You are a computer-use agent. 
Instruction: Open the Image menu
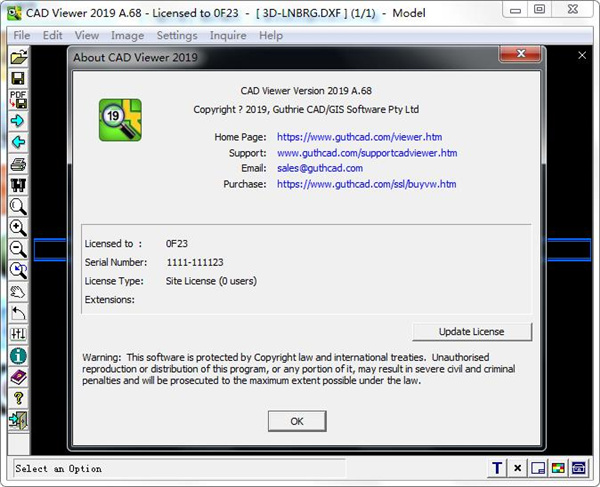[x=127, y=36]
